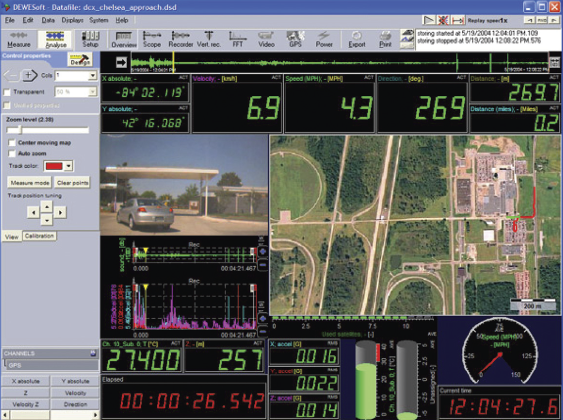Click the events icon beside storing info
The image size is (563, 420).
[407, 39]
